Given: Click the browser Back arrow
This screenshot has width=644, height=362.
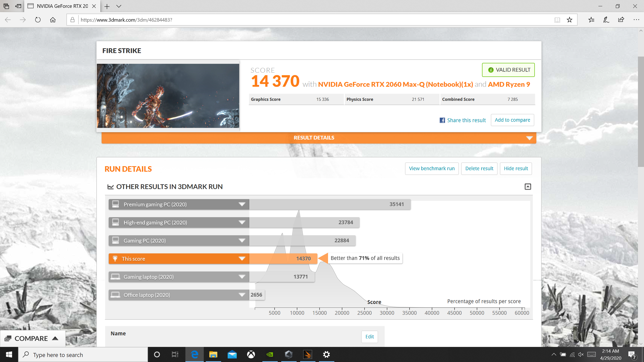Looking at the screenshot, I should tap(8, 20).
